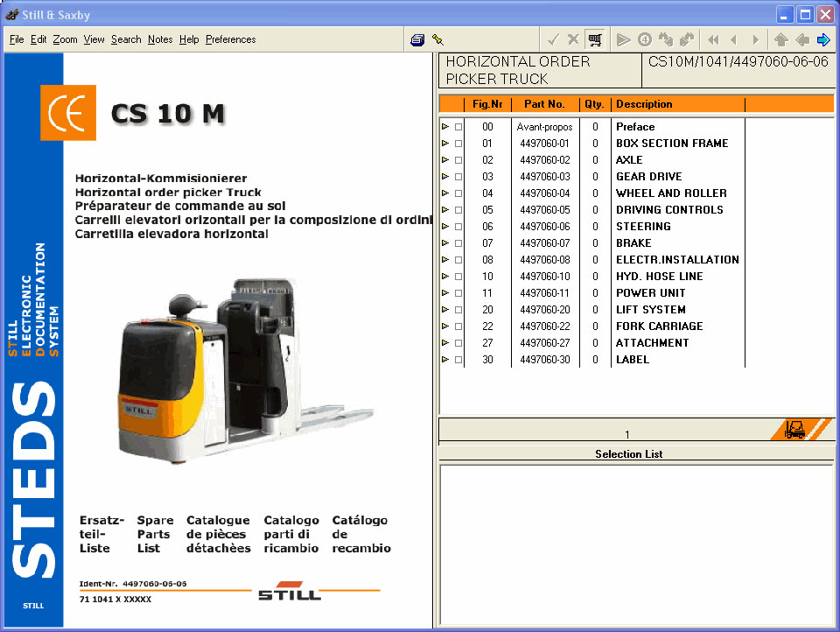840x632 pixels.
Task: Click the grey previous page triangle
Action: (734, 39)
